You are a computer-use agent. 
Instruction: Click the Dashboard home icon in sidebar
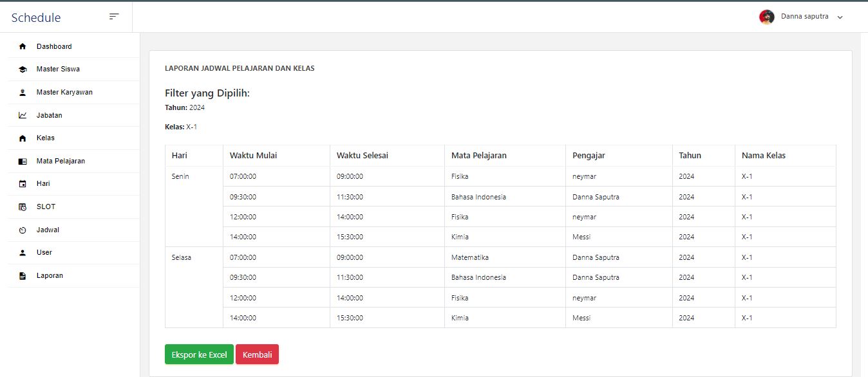[23, 46]
